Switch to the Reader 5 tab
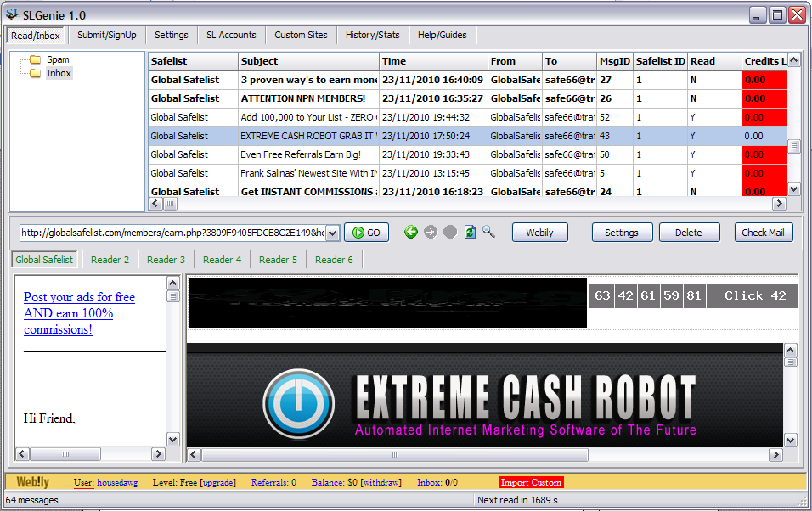 pos(278,260)
